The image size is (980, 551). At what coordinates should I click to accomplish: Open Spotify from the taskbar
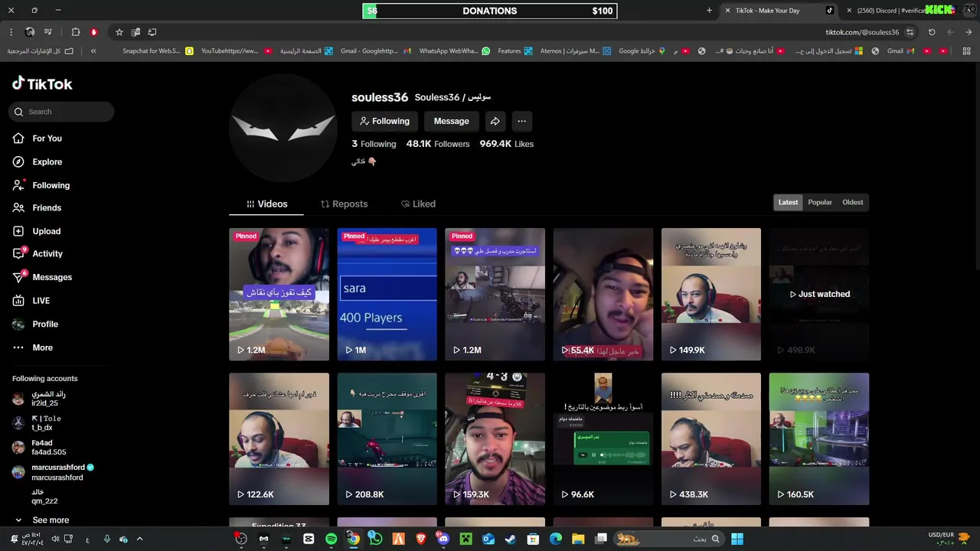click(x=331, y=539)
